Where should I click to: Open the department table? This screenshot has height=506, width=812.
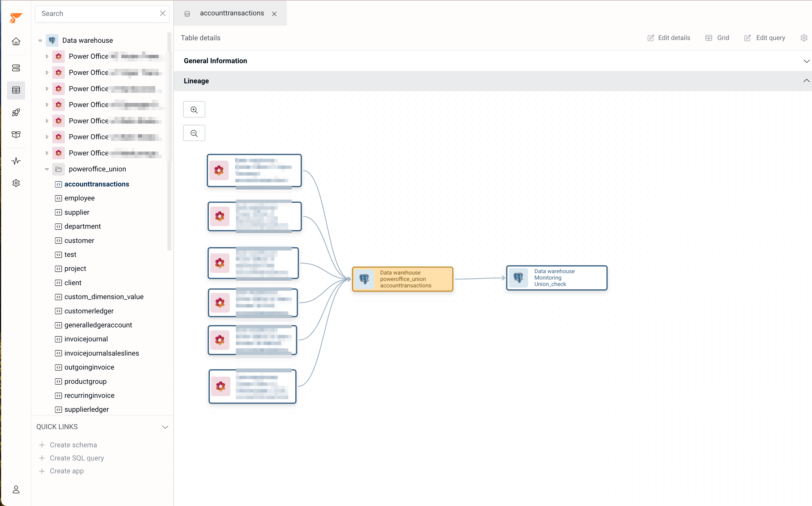click(83, 226)
